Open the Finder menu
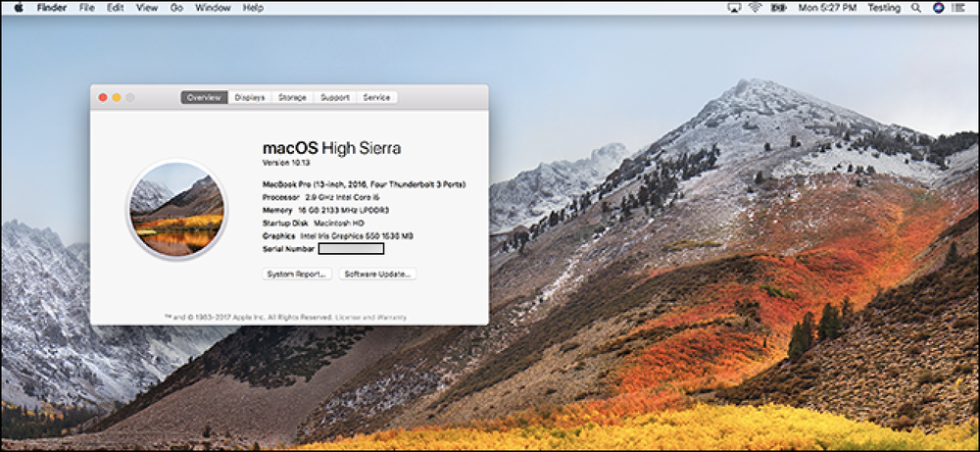The image size is (980, 452). click(51, 8)
